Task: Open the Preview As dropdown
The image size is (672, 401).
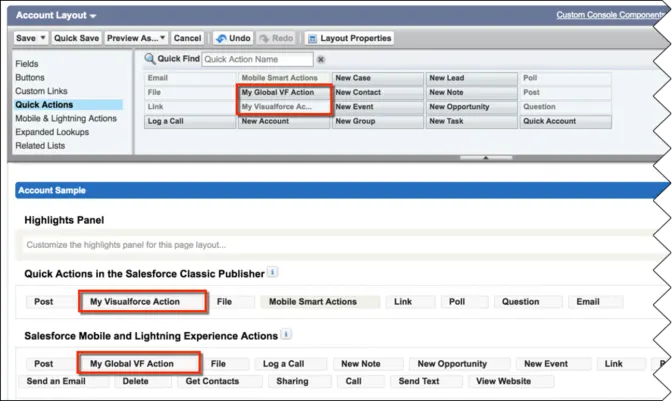Action: point(136,38)
